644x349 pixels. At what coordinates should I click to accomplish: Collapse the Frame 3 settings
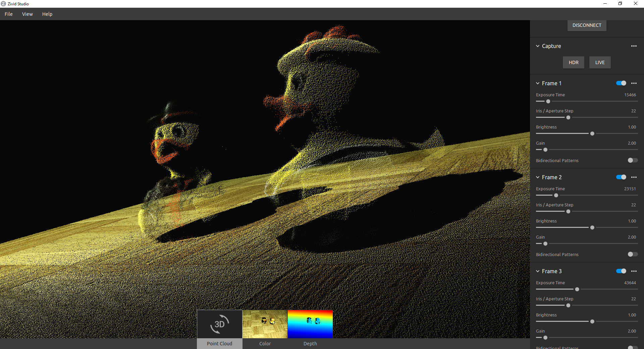(x=538, y=271)
